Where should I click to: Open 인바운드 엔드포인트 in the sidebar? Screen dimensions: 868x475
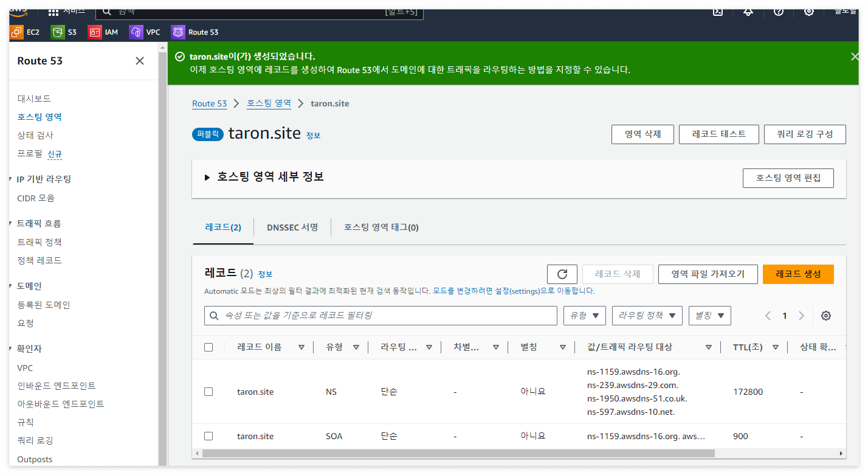[x=57, y=386]
